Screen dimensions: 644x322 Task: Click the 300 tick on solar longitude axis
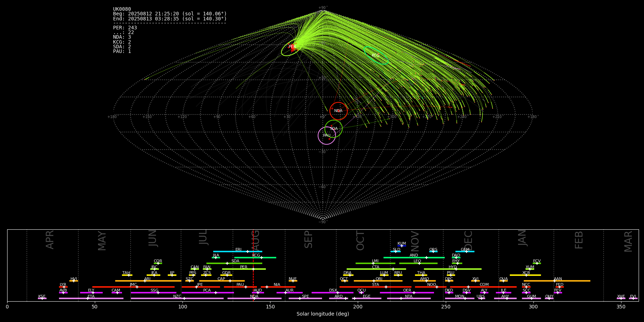click(x=533, y=307)
